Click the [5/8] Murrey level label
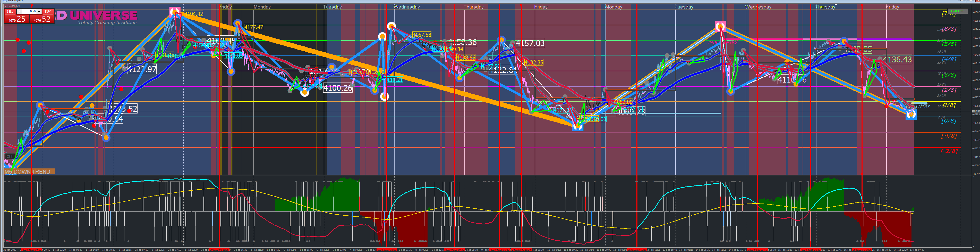This screenshot has width=980, height=252. pyautogui.click(x=949, y=44)
